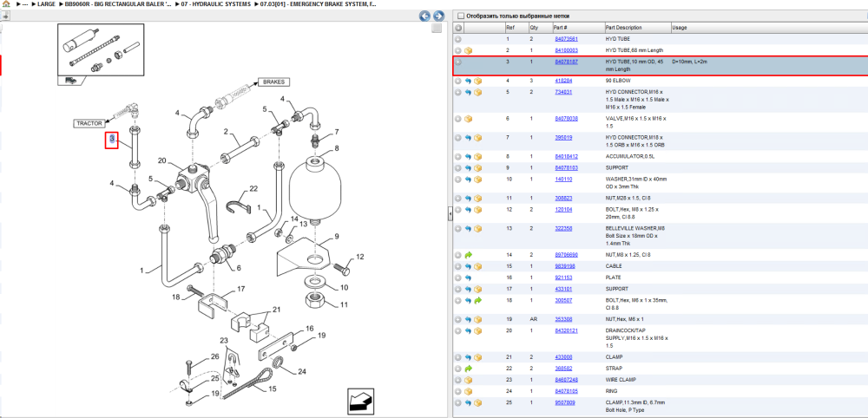Toggle the round select button for CABLE row
Image resolution: width=868 pixels, height=418 pixels.
pos(458,266)
